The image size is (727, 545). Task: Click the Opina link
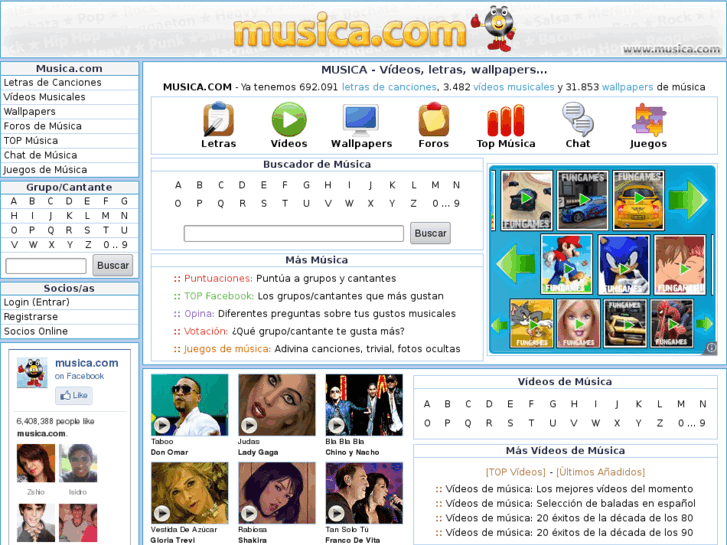pos(199,314)
